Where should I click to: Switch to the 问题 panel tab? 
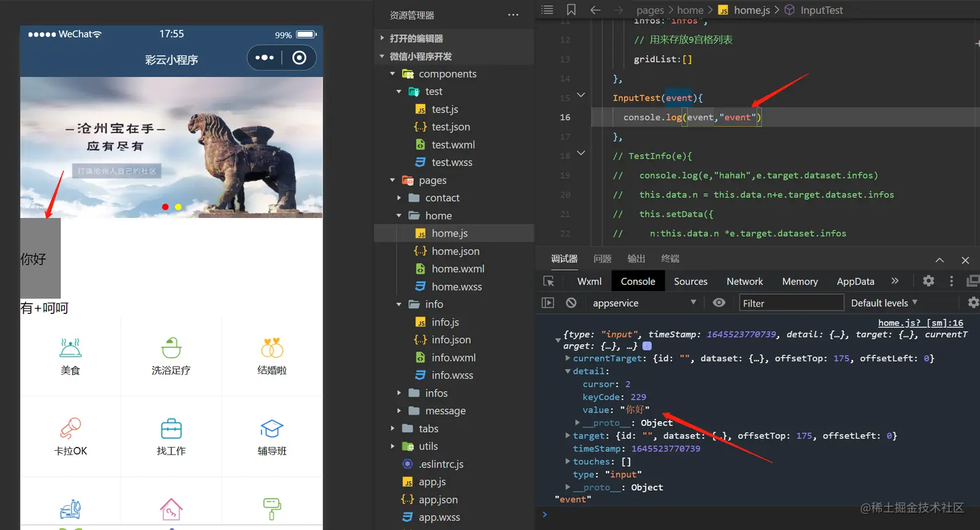click(x=602, y=259)
